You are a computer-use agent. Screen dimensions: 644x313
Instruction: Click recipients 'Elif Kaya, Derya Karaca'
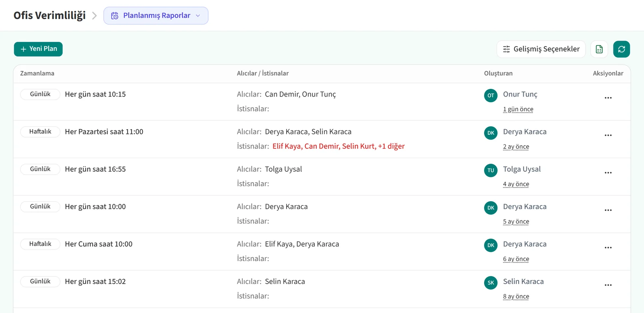click(x=302, y=244)
